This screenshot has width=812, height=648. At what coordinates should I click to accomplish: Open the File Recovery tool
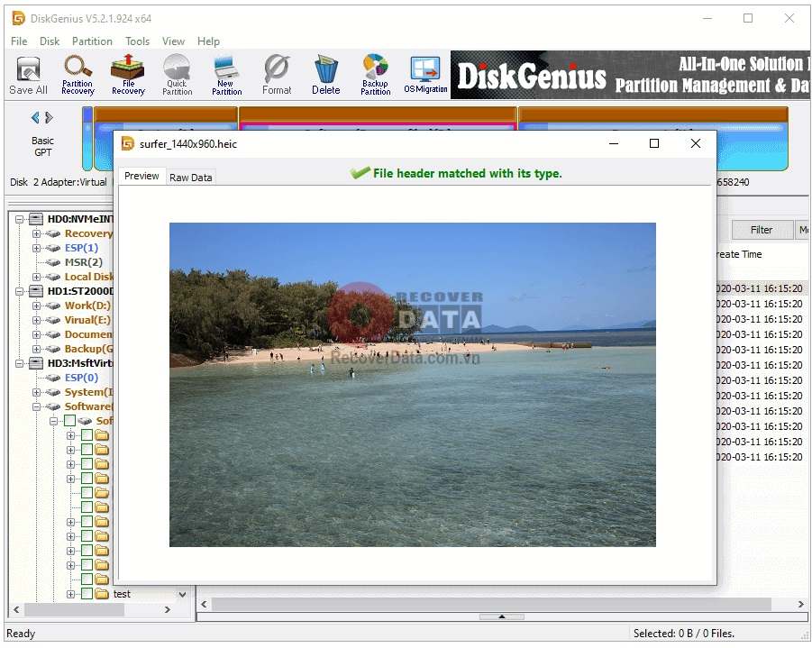pyautogui.click(x=128, y=76)
